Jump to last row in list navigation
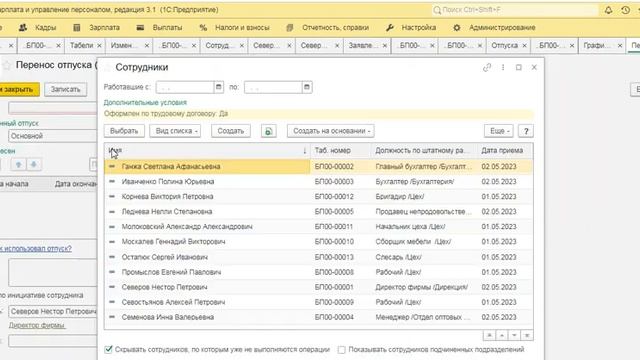 pos(527,336)
